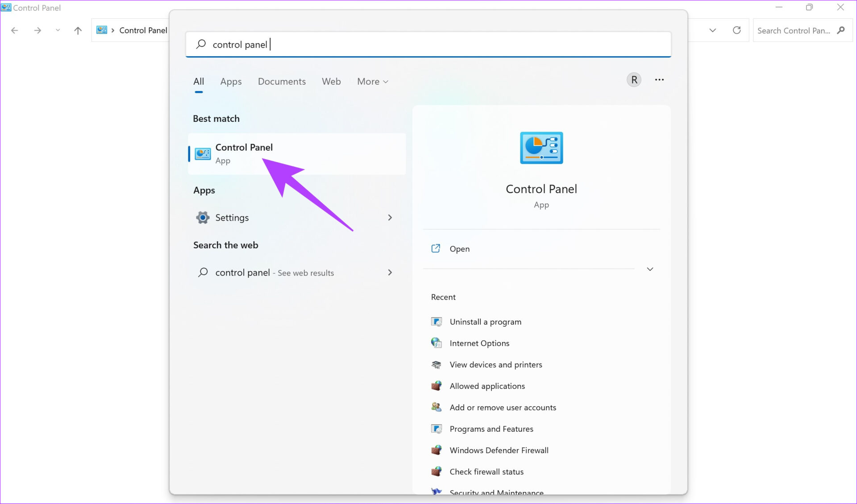Click Back arrow in Control Panel window
The width and height of the screenshot is (857, 504).
(x=14, y=30)
